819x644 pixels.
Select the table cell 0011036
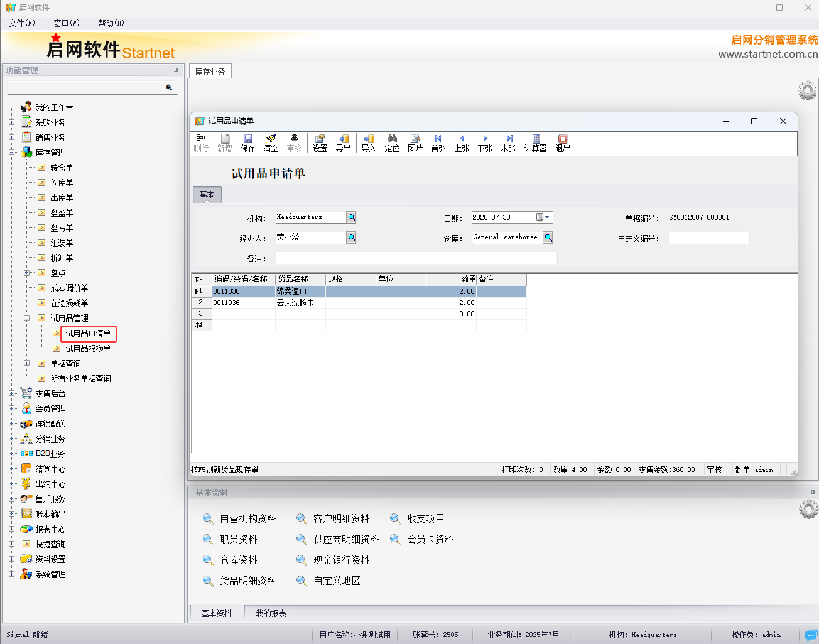(244, 303)
